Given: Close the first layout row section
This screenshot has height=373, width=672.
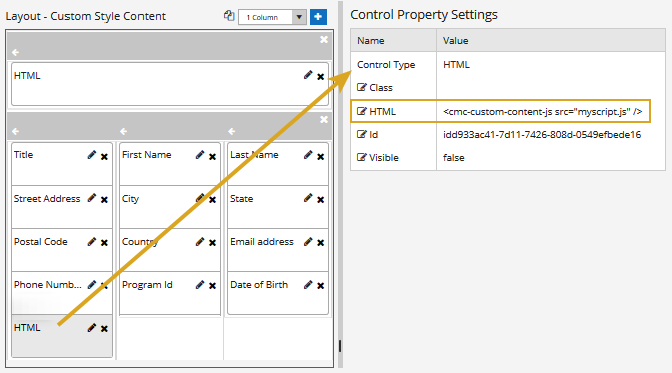Looking at the screenshot, I should (324, 39).
